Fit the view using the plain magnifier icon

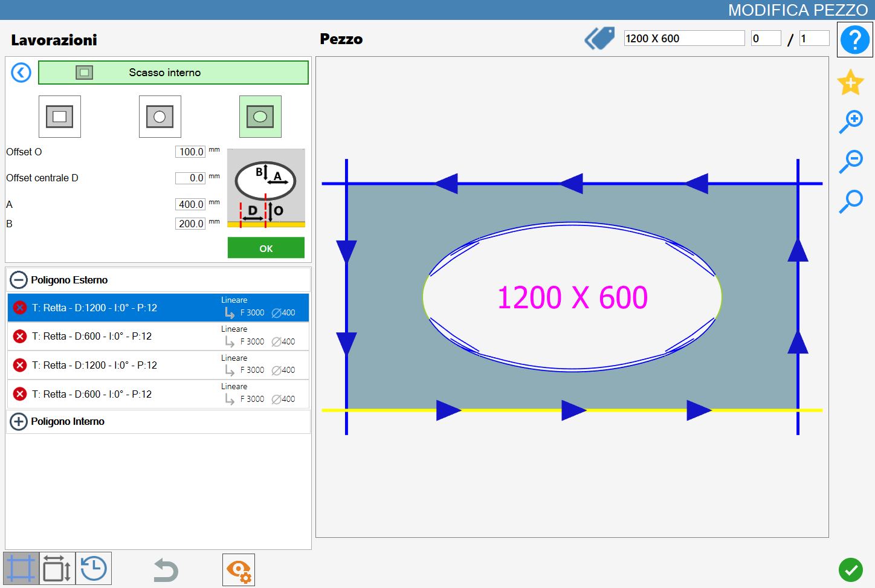coord(851,202)
